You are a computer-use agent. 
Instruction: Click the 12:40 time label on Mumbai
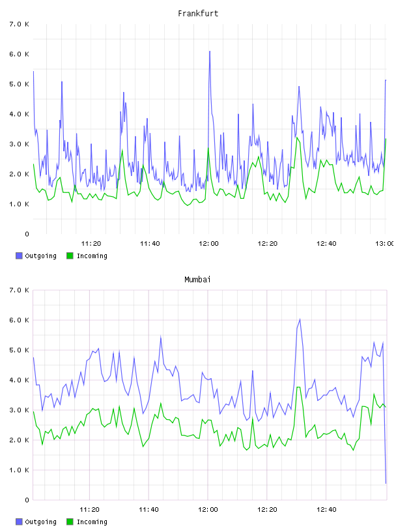pos(326,509)
